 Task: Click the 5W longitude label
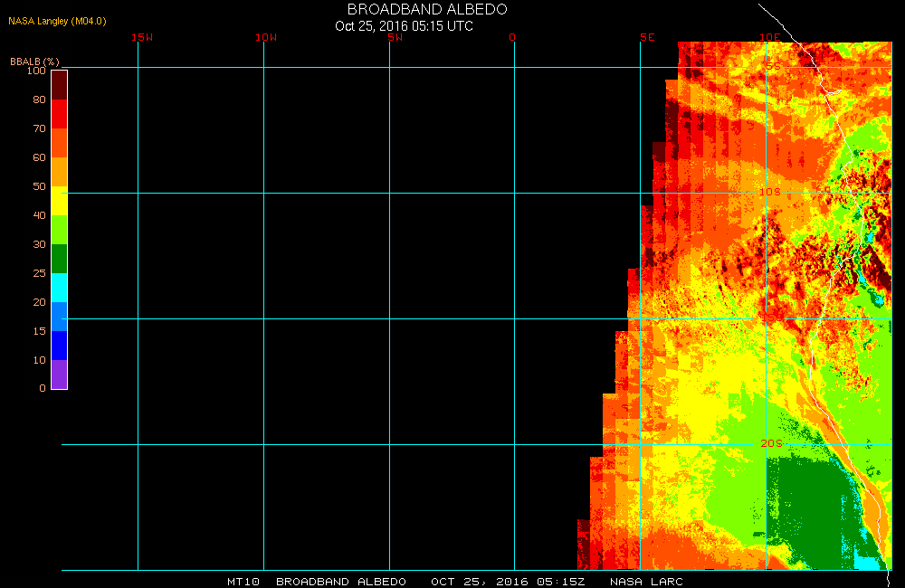pos(395,37)
